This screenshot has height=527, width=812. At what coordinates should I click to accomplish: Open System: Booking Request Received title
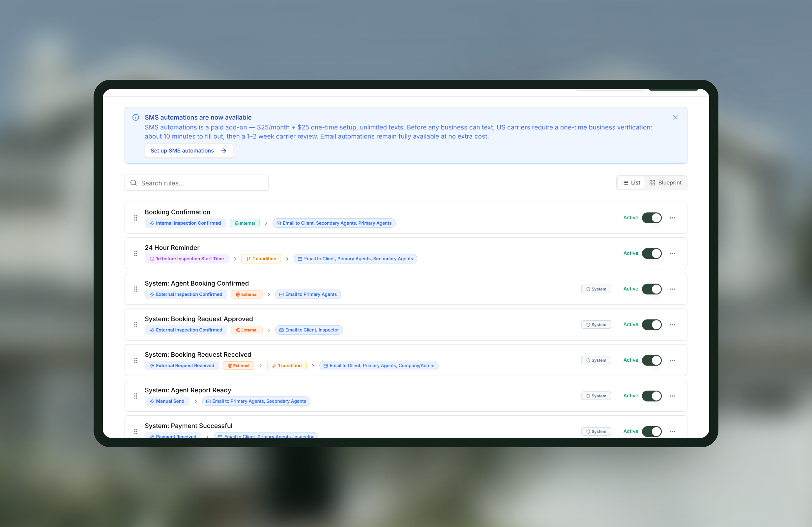198,355
